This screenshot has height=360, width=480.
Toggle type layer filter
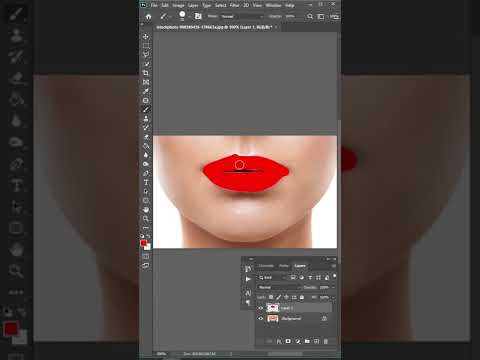coord(310,277)
